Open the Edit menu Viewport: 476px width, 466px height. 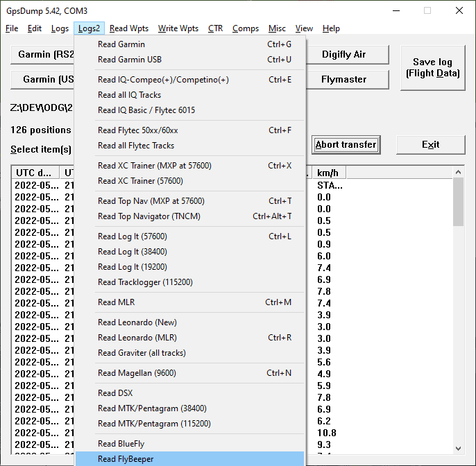(34, 28)
